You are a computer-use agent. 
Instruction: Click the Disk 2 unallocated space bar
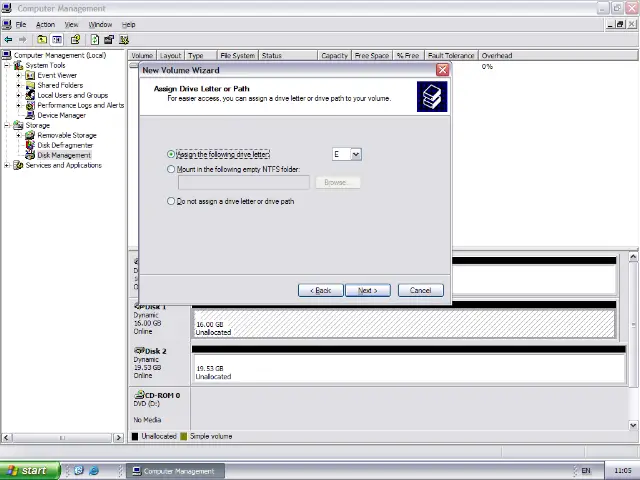(408, 370)
